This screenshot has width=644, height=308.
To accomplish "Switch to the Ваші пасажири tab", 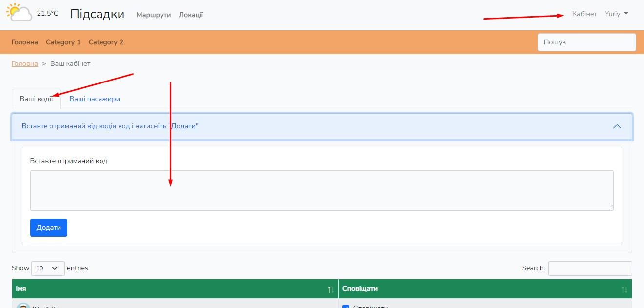I will [95, 99].
